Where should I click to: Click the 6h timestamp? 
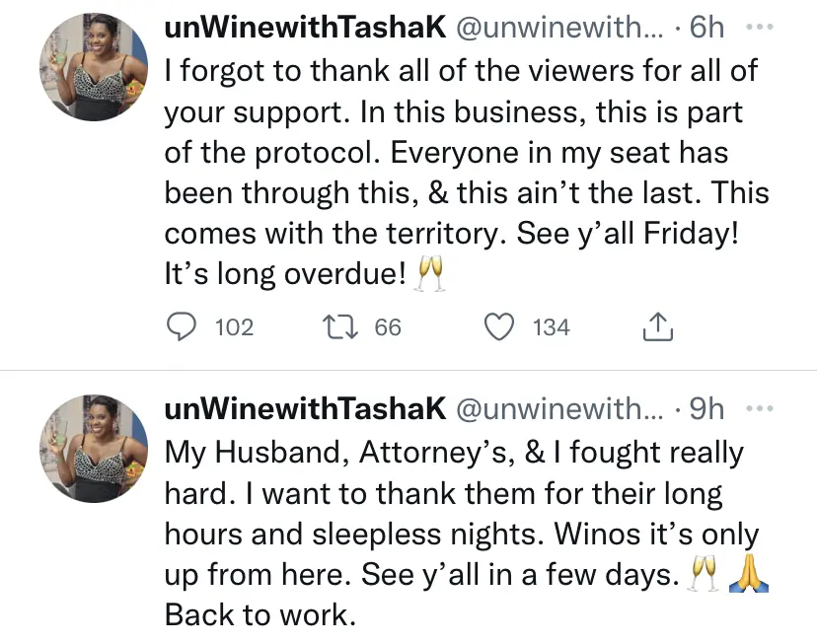click(x=706, y=28)
